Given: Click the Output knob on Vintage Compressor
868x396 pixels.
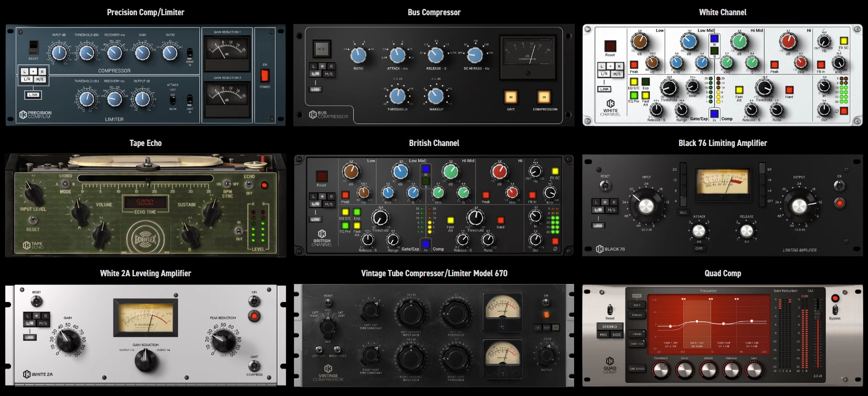Looking at the screenshot, I should coord(546,356).
